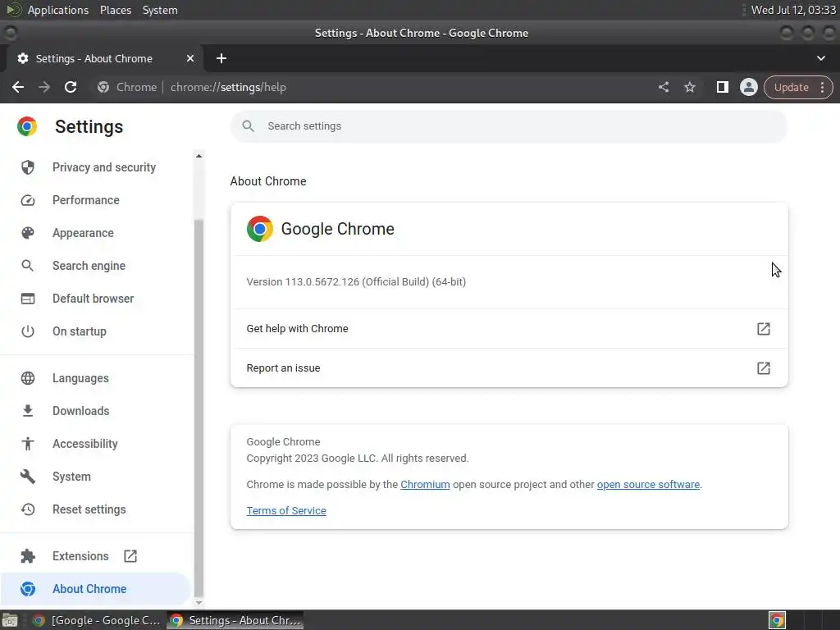Open the side panel icon
Viewport: 840px width, 630px height.
722,87
